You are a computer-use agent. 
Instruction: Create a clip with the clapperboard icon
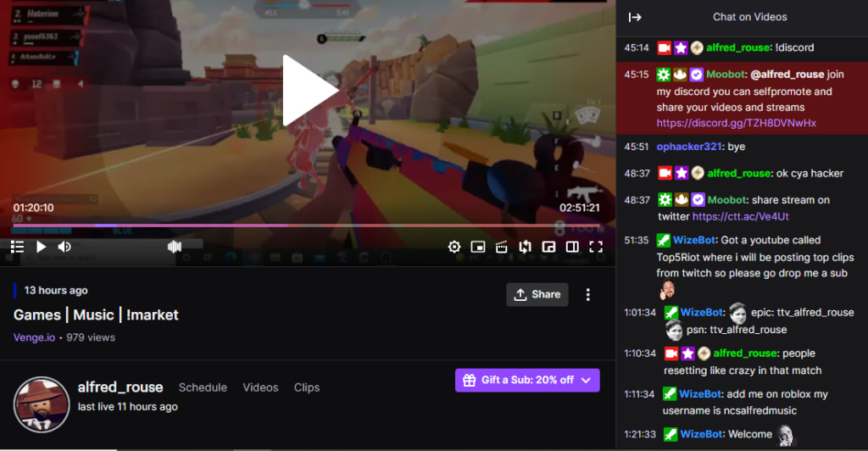tap(502, 247)
